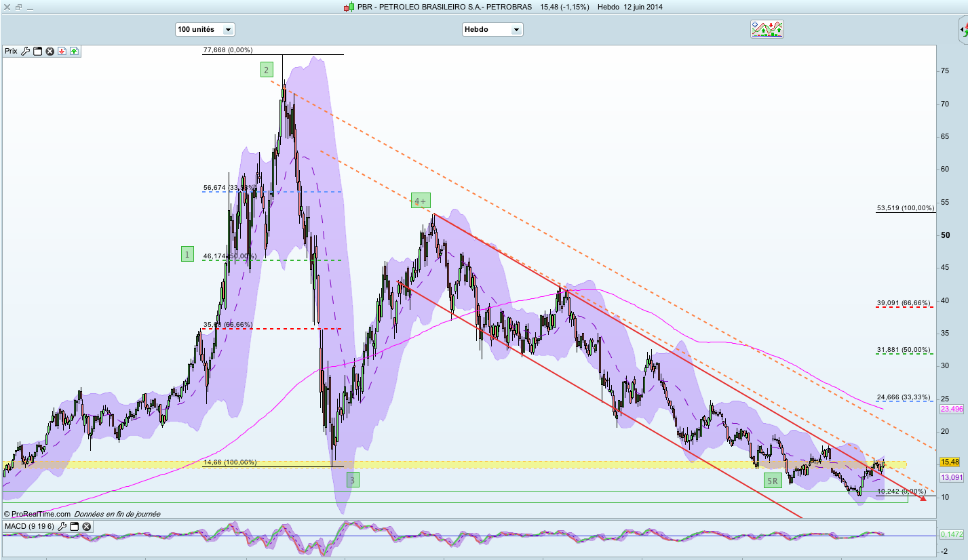The width and height of the screenshot is (968, 560).
Task: Open the Hebdo timeframe dropdown
Action: point(492,29)
